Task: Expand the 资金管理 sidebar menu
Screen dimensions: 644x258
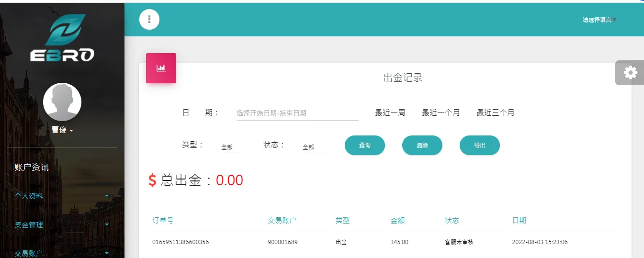Action: 62,224
